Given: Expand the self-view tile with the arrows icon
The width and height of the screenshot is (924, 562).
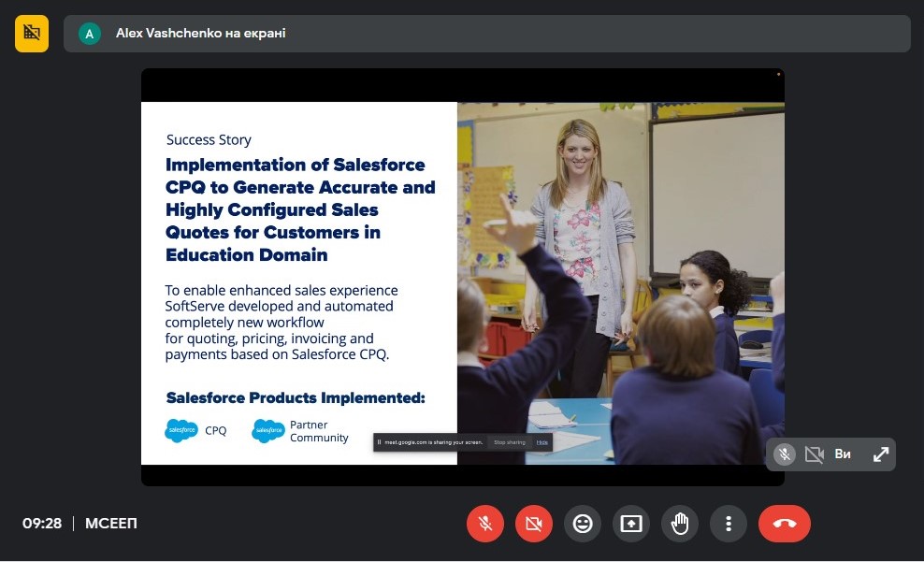Looking at the screenshot, I should (880, 454).
